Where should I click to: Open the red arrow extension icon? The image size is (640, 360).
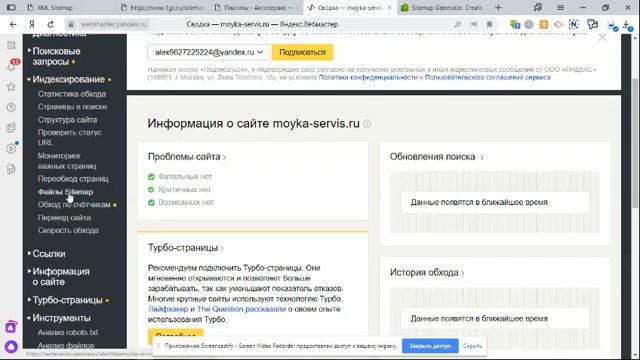(x=558, y=24)
